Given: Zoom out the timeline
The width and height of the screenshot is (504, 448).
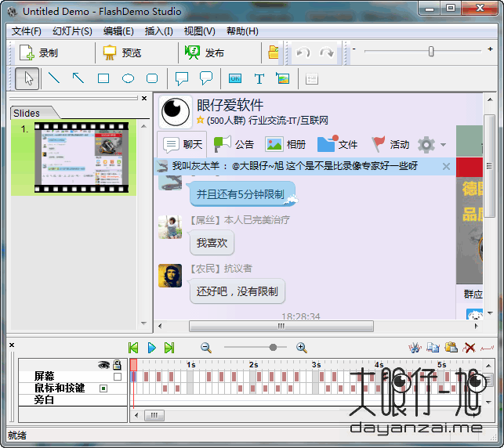Looking at the screenshot, I should [x=205, y=348].
